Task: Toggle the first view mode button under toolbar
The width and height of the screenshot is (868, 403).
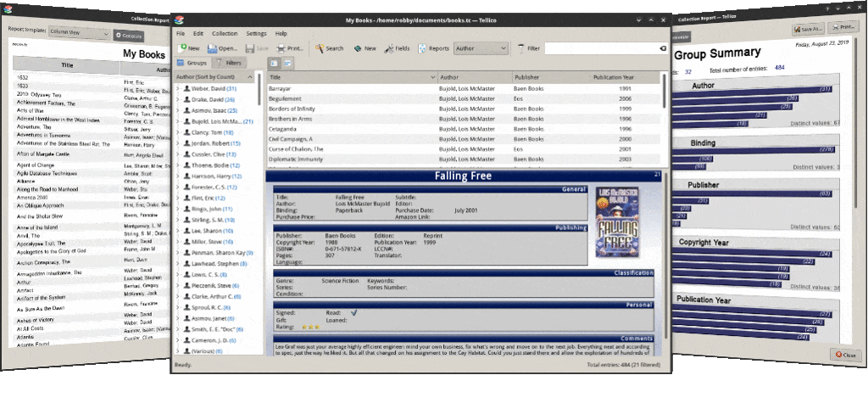Action: coord(275,63)
